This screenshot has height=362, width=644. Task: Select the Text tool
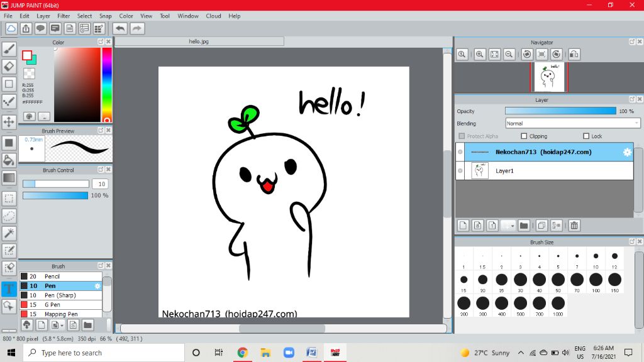pos(9,288)
